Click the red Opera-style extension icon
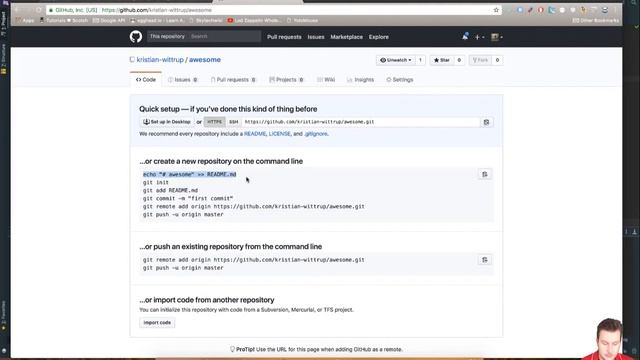The image size is (640, 360). pyautogui.click(x=540, y=10)
